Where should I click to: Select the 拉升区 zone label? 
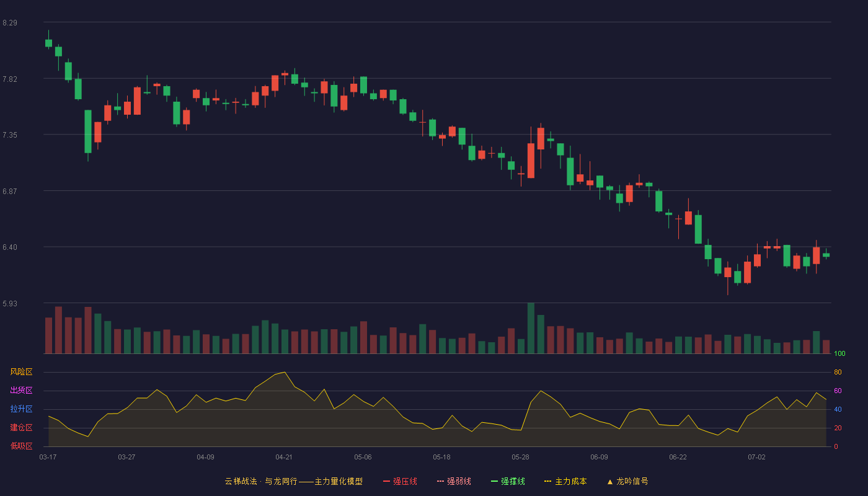point(21,409)
